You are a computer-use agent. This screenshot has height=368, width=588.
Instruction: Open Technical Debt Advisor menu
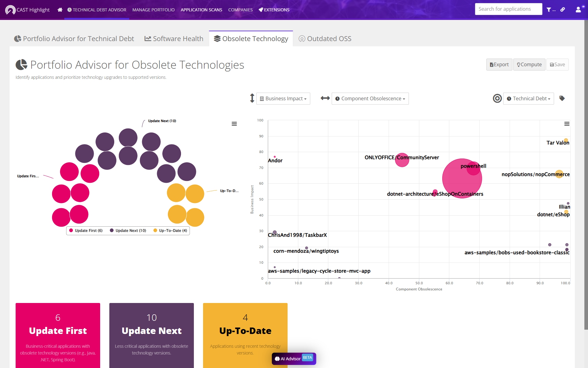point(97,10)
